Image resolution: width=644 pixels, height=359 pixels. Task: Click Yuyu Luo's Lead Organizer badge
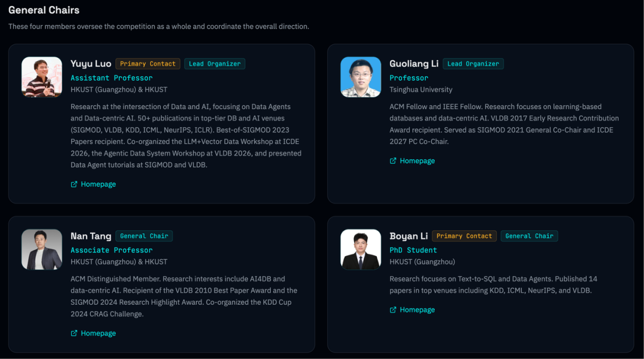(x=215, y=64)
